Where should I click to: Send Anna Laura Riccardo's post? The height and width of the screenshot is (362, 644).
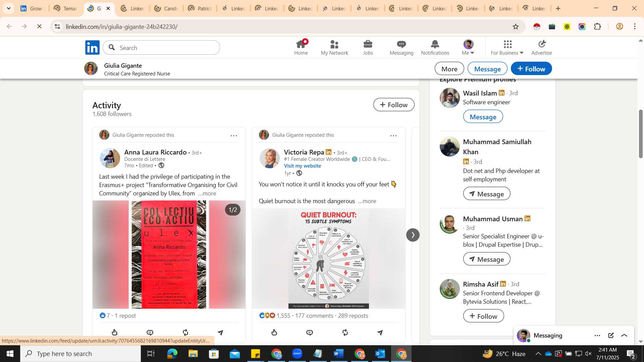[220, 332]
